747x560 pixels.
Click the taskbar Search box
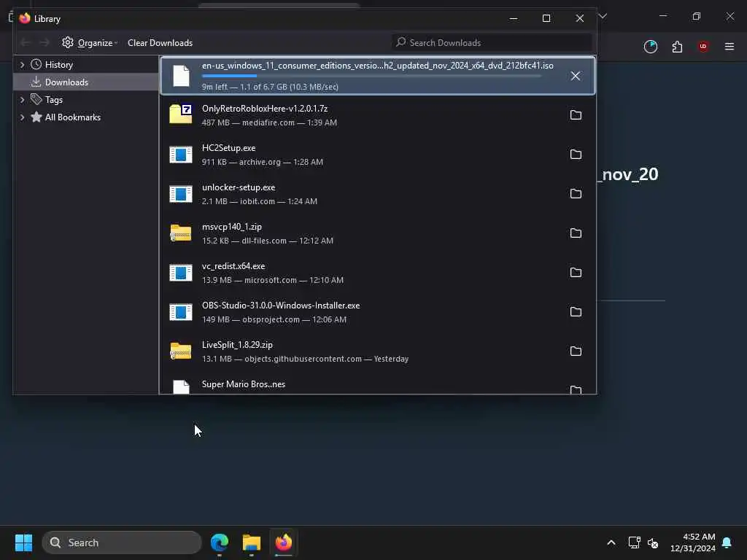pyautogui.click(x=122, y=542)
